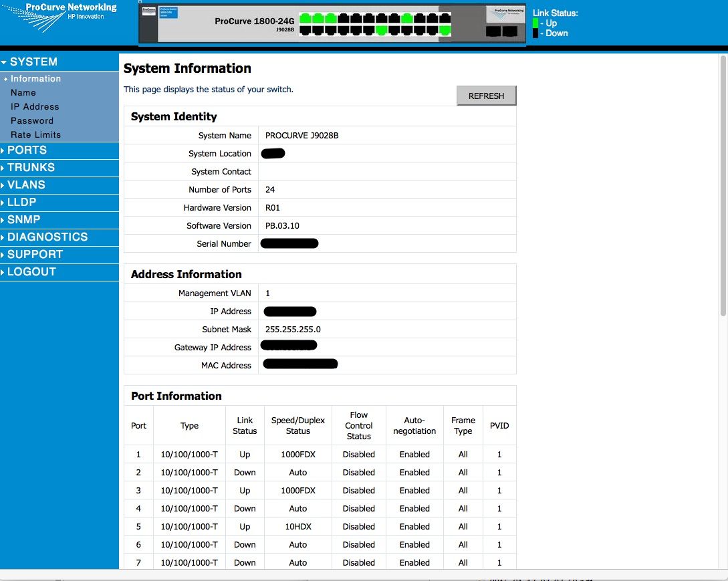This screenshot has width=728, height=581.
Task: Click the Subnet Mask value 255.255.255.0
Action: click(x=293, y=330)
